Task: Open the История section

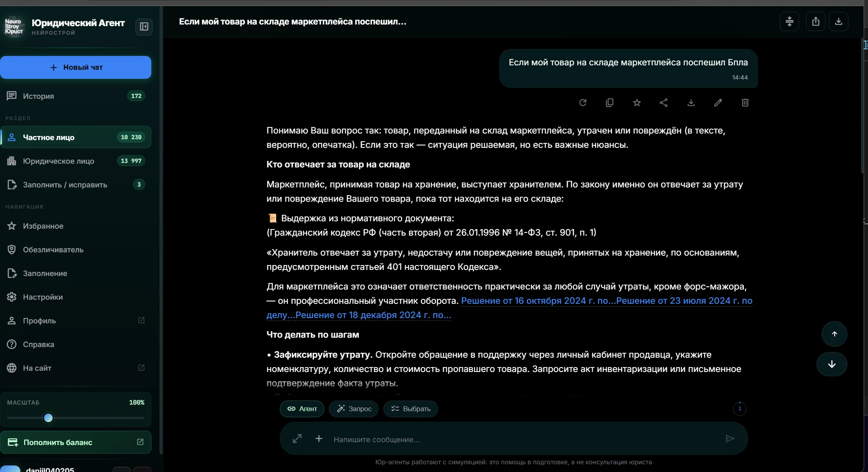Action: (x=76, y=96)
